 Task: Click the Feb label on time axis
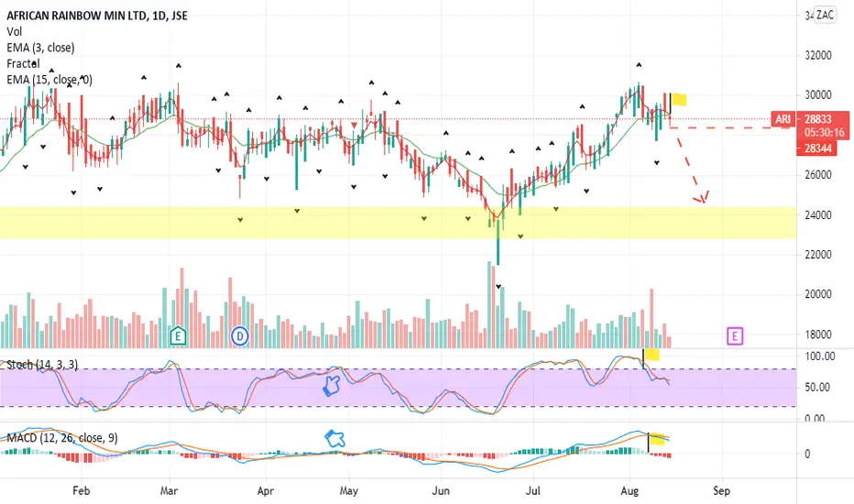click(x=81, y=491)
